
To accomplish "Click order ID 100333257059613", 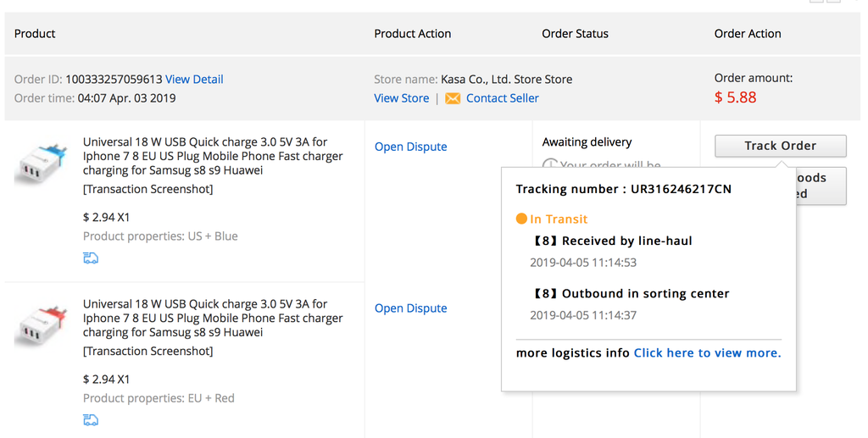I will tap(114, 79).
